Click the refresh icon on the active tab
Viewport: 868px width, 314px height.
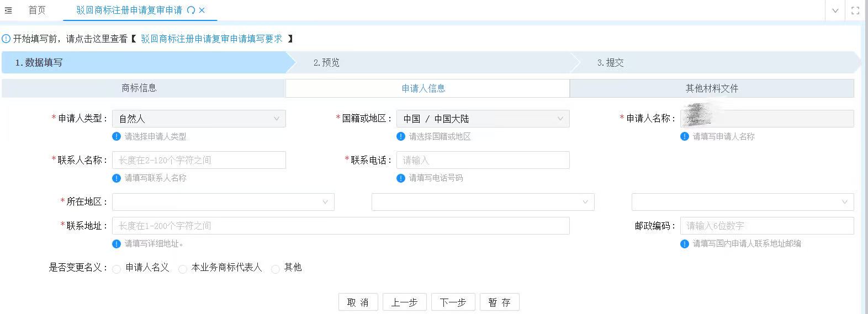(191, 10)
